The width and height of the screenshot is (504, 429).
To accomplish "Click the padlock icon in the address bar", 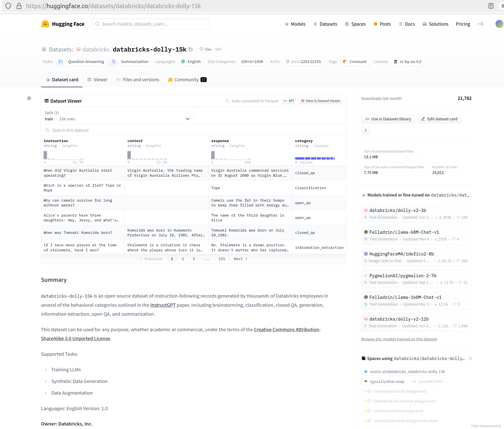I will (x=19, y=6).
